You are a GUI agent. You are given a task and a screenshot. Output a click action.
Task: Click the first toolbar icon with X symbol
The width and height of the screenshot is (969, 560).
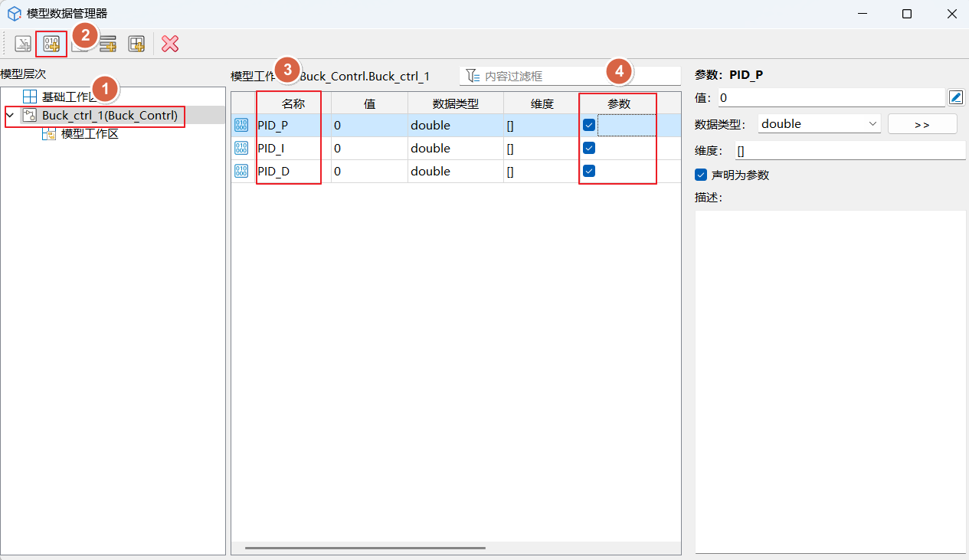(23, 44)
